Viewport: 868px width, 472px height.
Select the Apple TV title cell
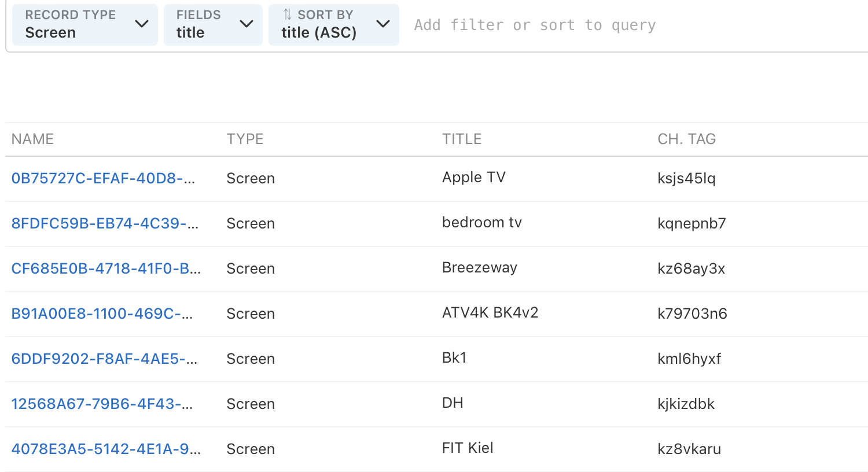coord(473,178)
